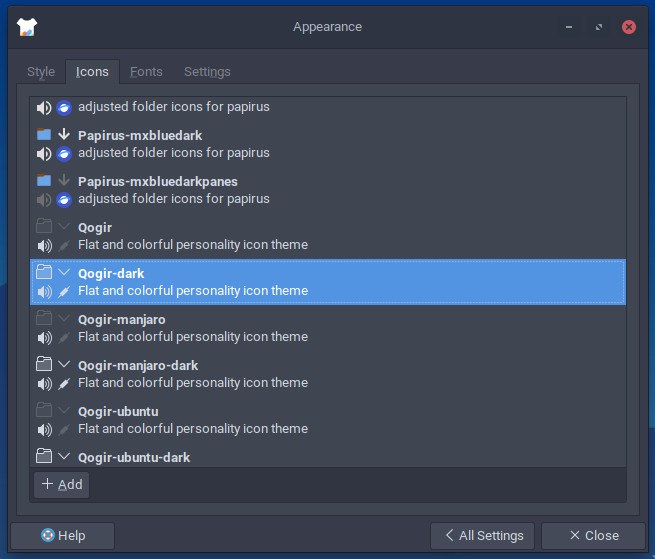
Task: Click the speaker icon under Qogir
Action: [44, 246]
